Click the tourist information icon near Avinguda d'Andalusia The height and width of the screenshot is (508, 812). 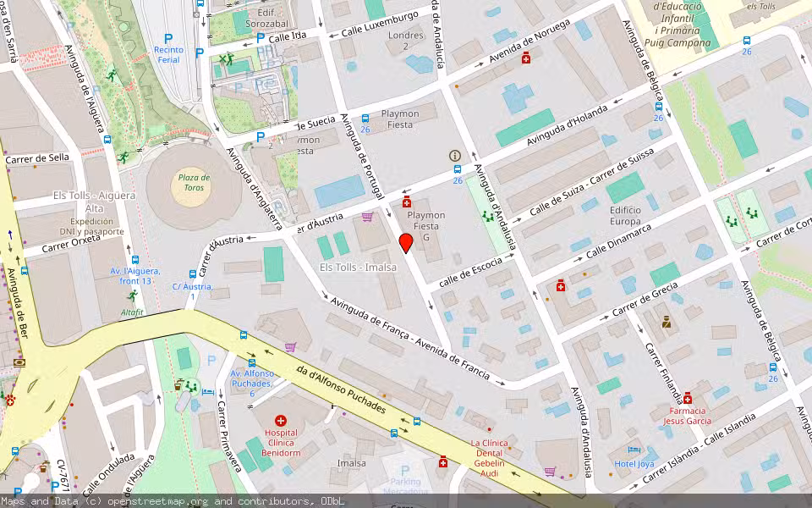454,156
